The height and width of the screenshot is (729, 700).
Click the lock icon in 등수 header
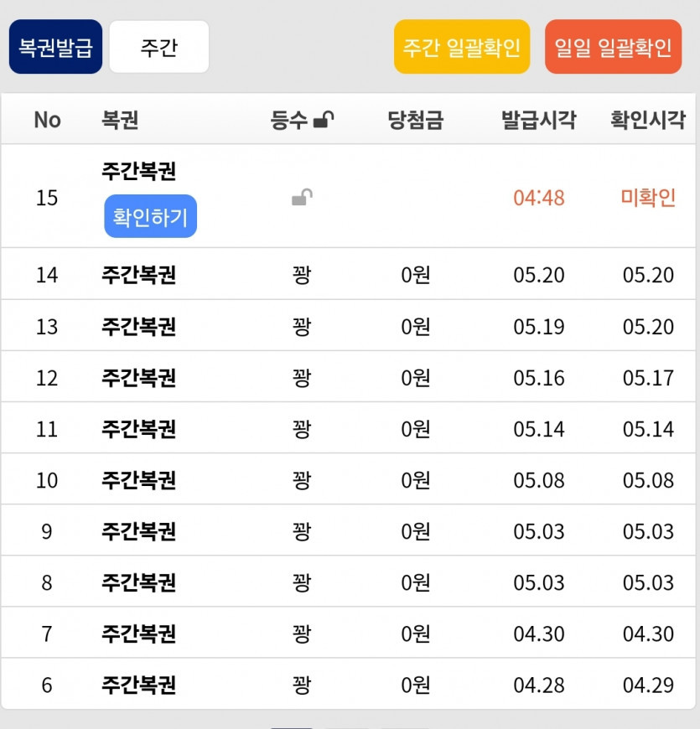click(324, 121)
